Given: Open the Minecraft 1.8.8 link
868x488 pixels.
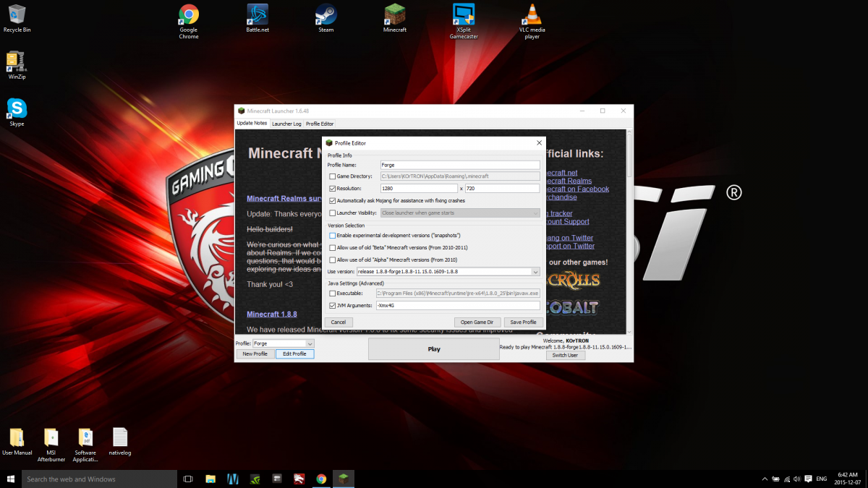Looking at the screenshot, I should click(272, 314).
